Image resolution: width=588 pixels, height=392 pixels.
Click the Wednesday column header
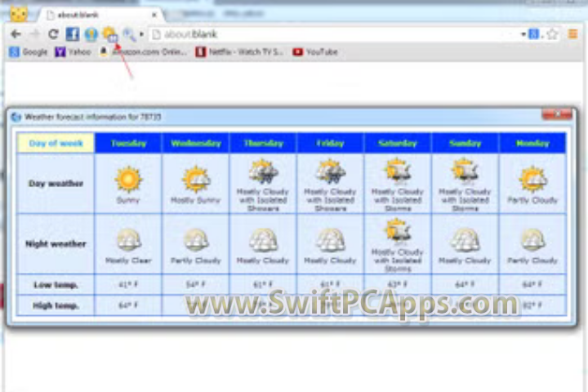click(x=196, y=143)
